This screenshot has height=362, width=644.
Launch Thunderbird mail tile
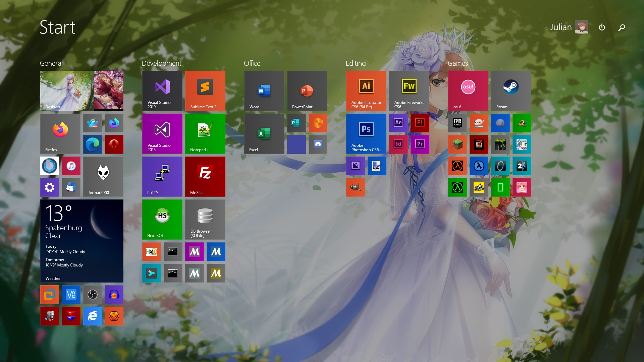[71, 187]
